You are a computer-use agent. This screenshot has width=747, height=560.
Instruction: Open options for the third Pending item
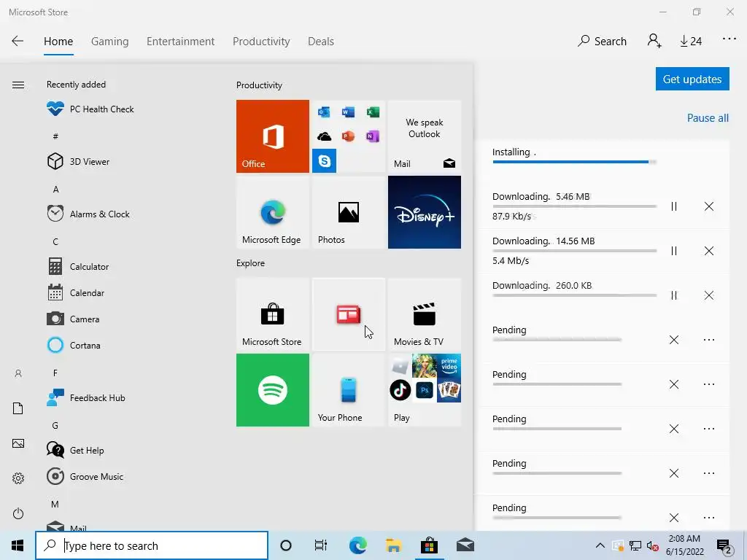point(709,429)
